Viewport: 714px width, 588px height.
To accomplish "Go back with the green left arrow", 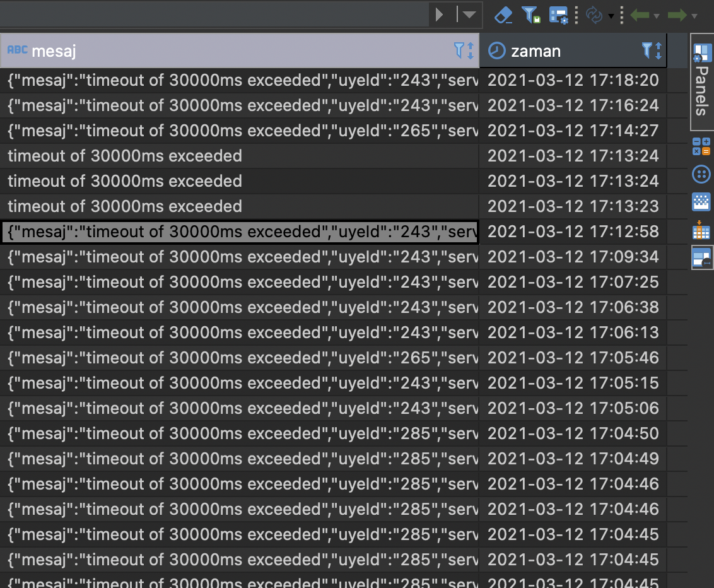I will 640,15.
